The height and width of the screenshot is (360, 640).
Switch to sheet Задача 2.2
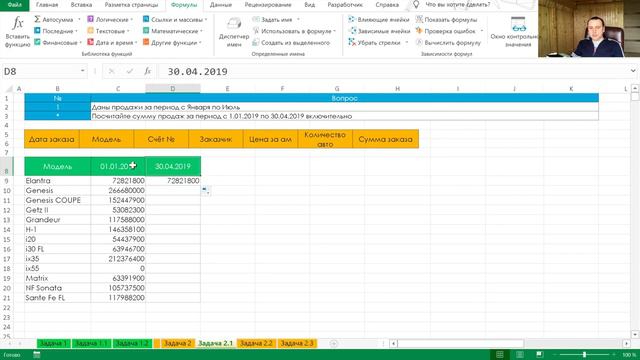(256, 343)
